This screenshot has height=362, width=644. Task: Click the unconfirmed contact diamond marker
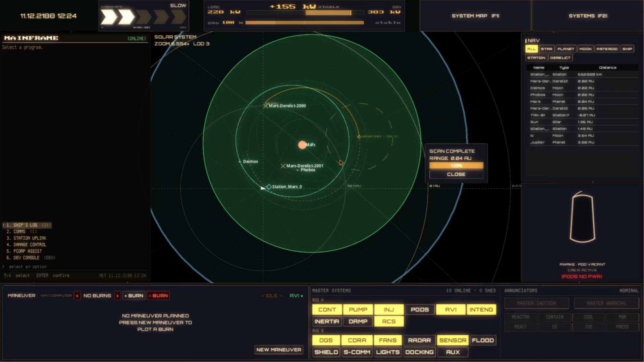pos(359,137)
